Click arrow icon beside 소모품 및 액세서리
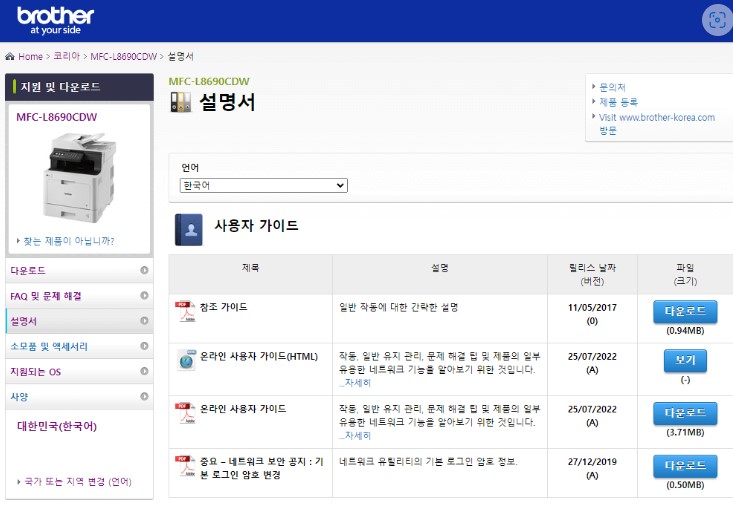733x509 pixels. point(144,346)
